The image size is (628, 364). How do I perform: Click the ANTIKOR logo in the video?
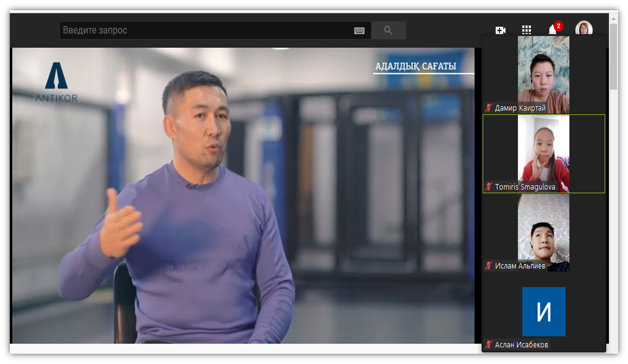(x=56, y=82)
